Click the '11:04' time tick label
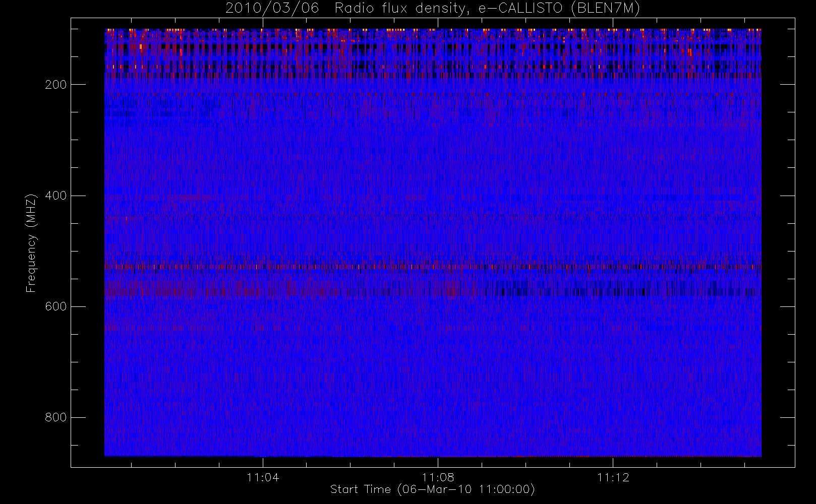The height and width of the screenshot is (504, 816). click(x=263, y=477)
